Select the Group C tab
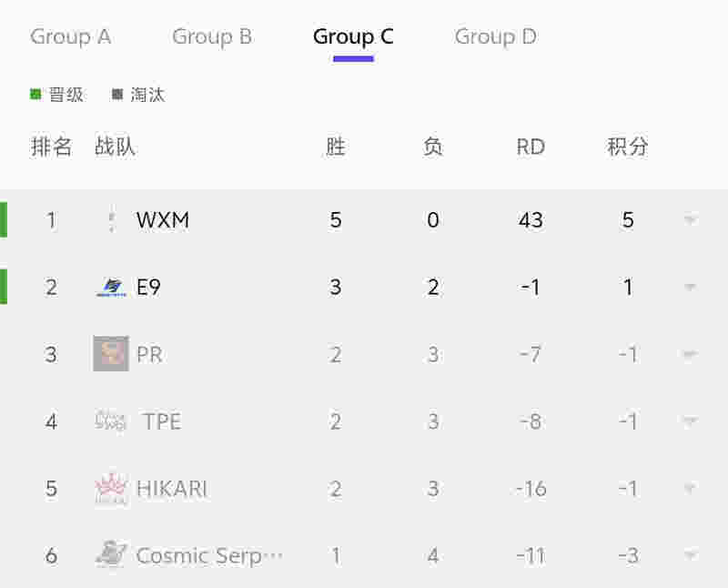The image size is (728, 588). [353, 36]
